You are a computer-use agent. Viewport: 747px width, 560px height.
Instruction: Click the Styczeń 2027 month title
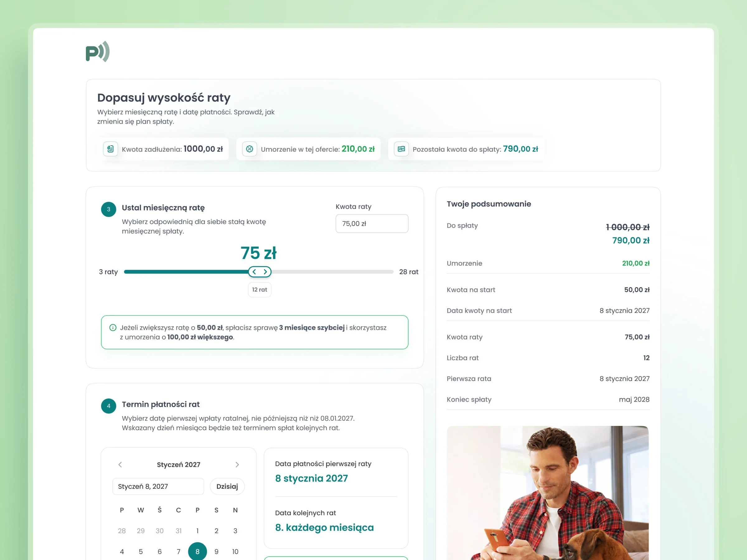pos(179,464)
